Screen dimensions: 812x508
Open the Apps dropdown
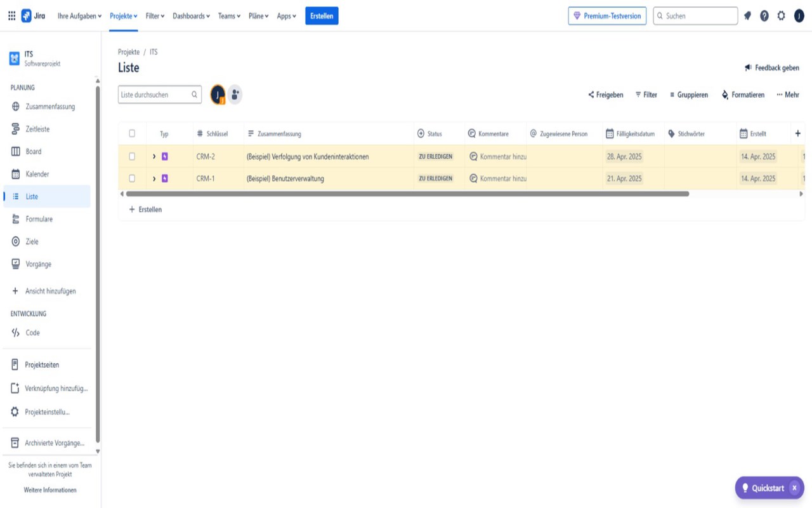pyautogui.click(x=286, y=16)
